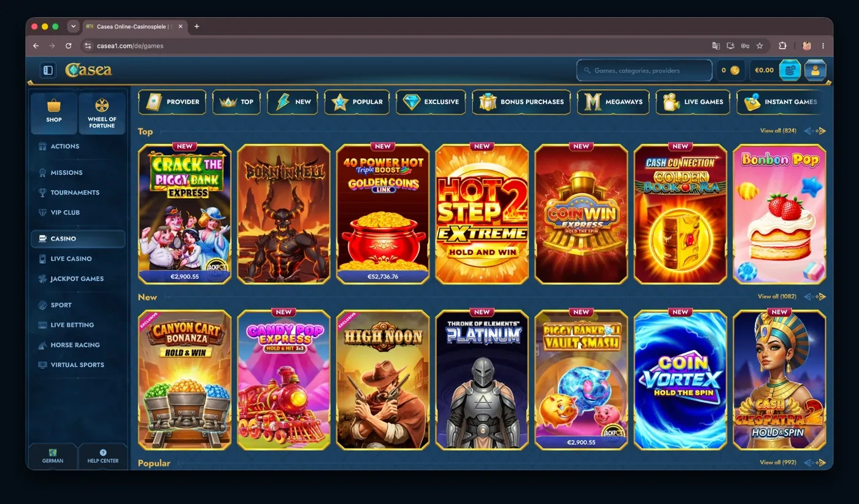
Task: Open Coin Win Express game
Action: click(581, 214)
